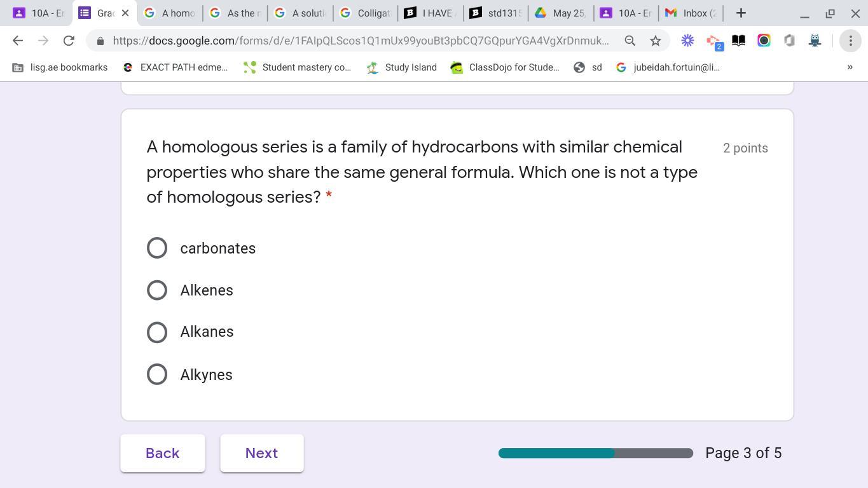Viewport: 868px width, 488px height.
Task: Select the carbonates radio option
Action: 157,248
